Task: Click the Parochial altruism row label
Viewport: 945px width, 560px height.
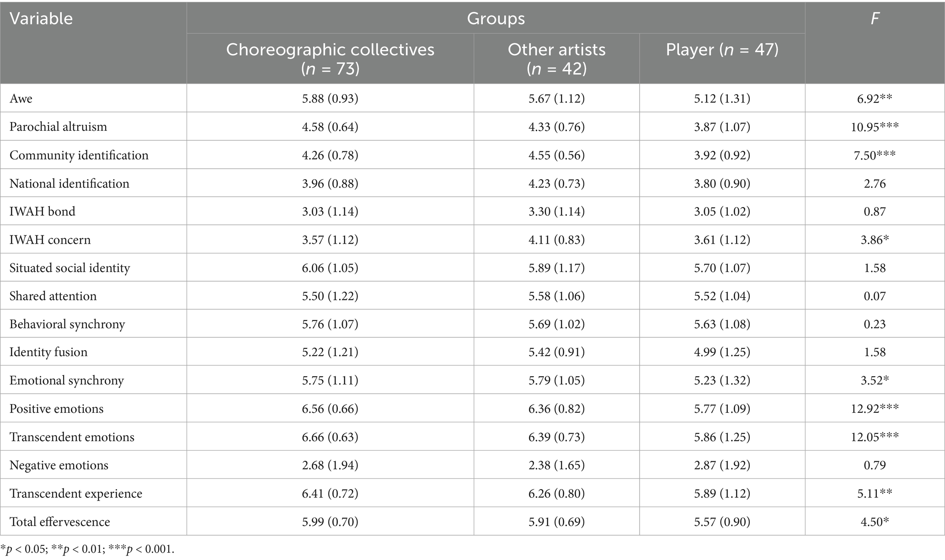Action: [58, 127]
